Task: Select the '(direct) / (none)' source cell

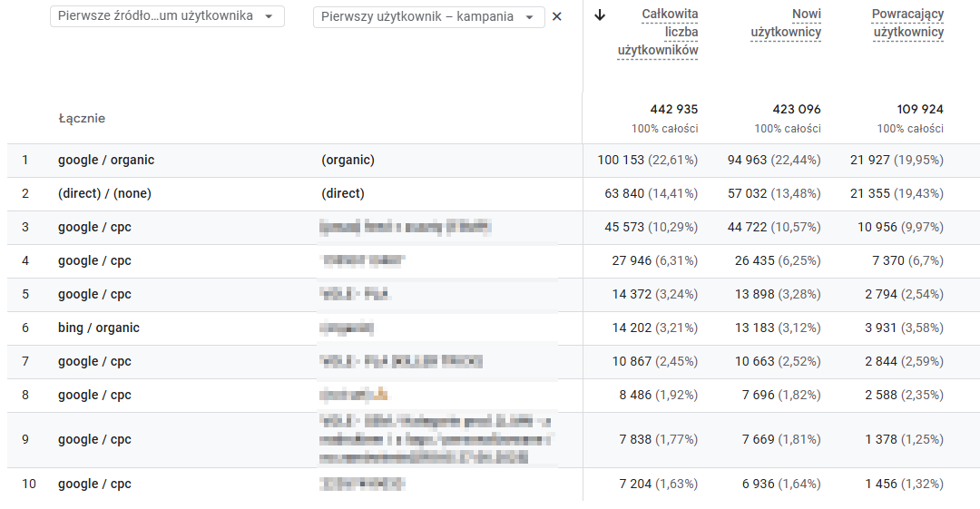Action: click(x=104, y=194)
